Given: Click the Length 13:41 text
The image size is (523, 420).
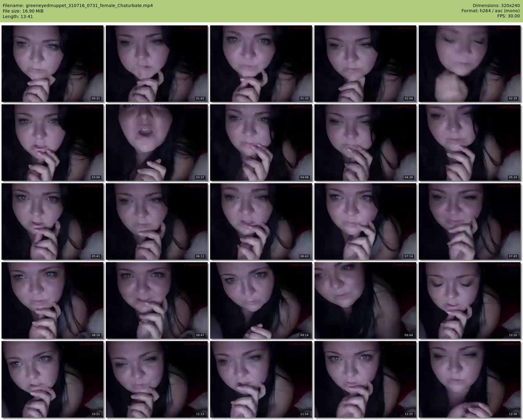Looking at the screenshot, I should pos(18,17).
